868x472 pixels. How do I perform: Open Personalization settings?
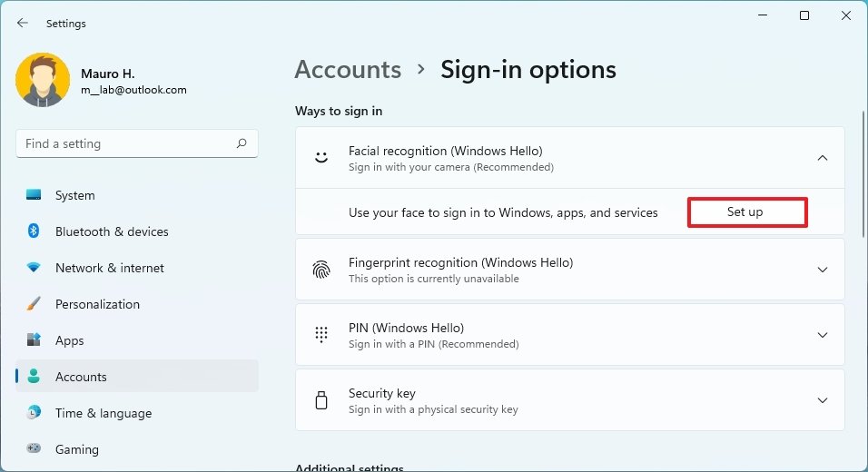click(x=137, y=304)
